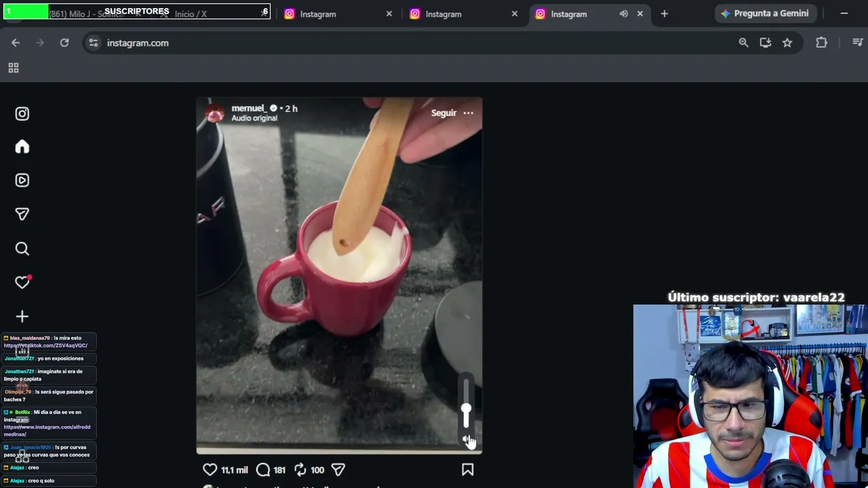Image resolution: width=868 pixels, height=488 pixels.
Task: Open mernuel_ profile picture
Action: [215, 113]
